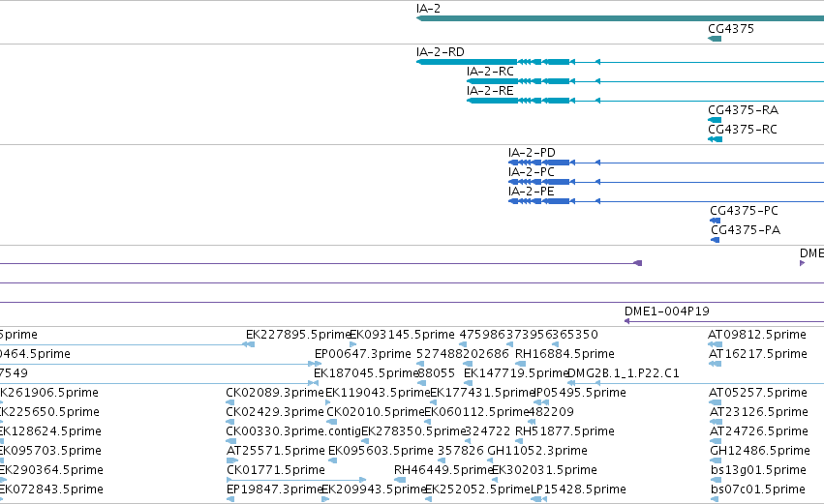Select the 357826 feature label
The image size is (824, 504).
click(x=461, y=451)
